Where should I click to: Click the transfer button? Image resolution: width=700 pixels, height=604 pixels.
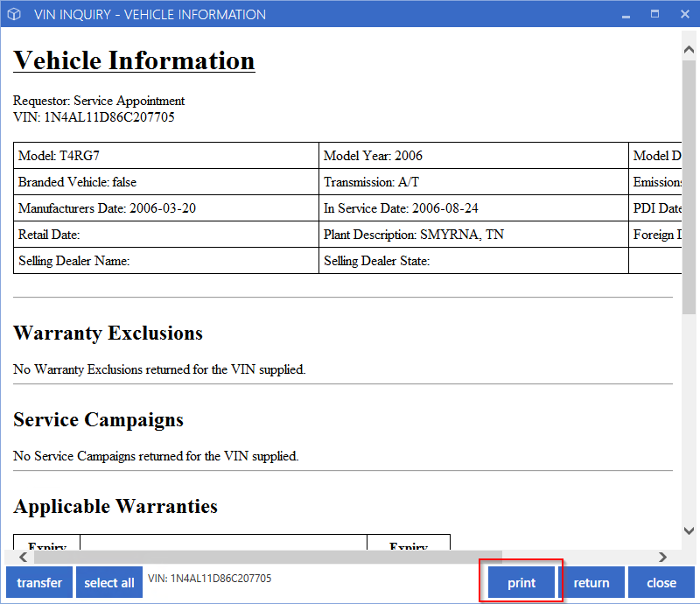pyautogui.click(x=39, y=582)
